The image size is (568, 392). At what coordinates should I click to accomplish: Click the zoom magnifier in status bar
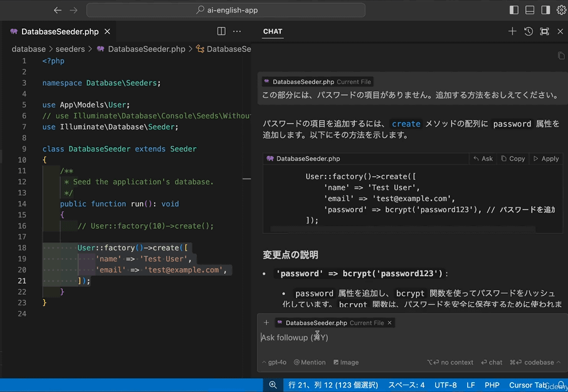point(273,385)
